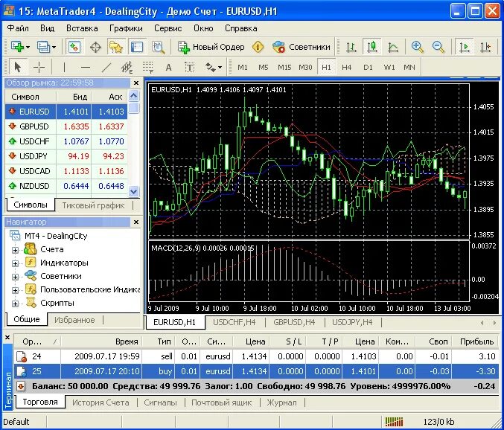The image size is (504, 430).
Task: Toggle the Data Window crosshair icon
Action: pos(95,47)
